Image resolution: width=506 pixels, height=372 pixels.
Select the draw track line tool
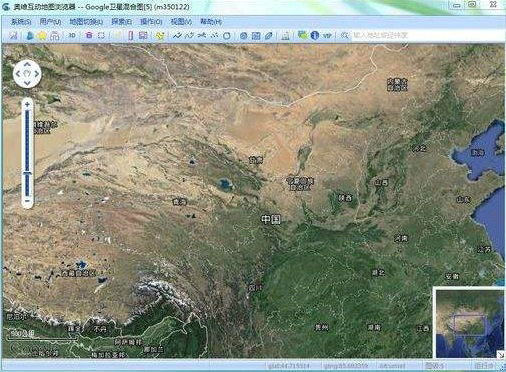click(x=177, y=35)
